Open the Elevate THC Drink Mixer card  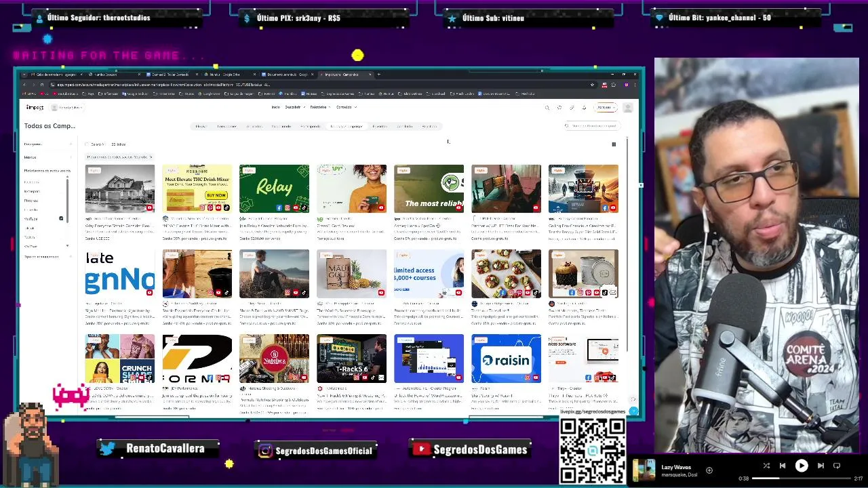[x=197, y=188]
